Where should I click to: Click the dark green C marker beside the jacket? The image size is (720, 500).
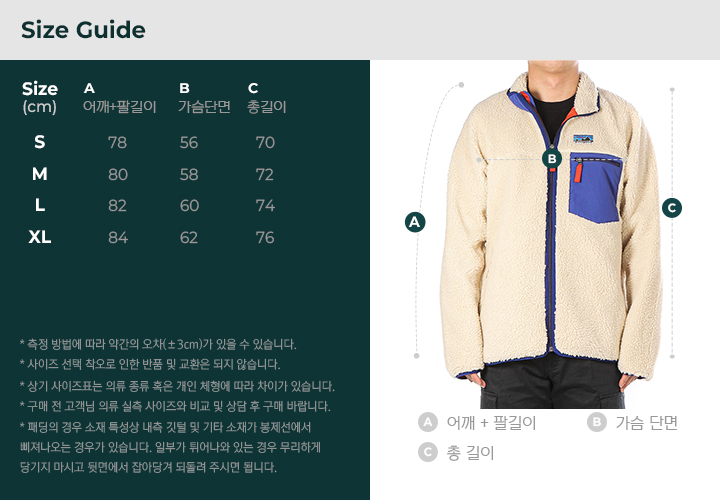point(672,208)
